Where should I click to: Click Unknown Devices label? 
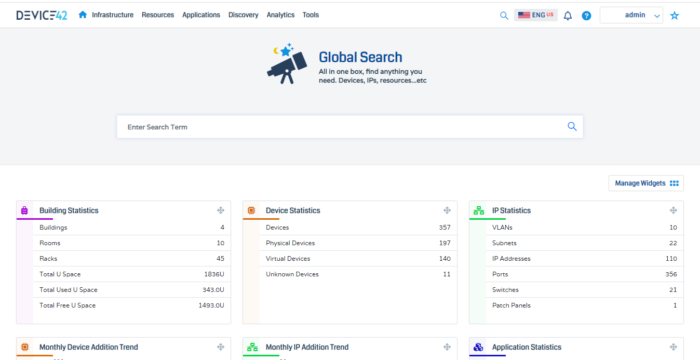point(292,274)
